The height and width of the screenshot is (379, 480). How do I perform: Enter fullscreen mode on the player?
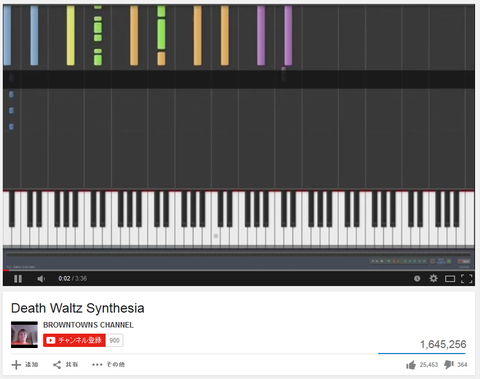click(467, 279)
